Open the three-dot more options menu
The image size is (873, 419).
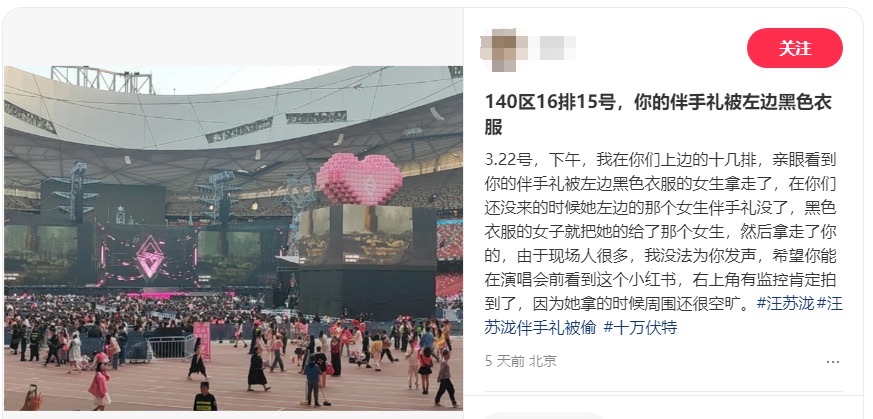(x=832, y=362)
